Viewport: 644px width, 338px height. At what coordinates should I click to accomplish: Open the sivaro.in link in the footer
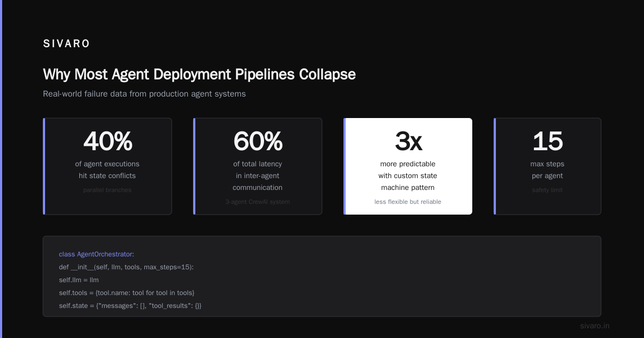tap(595, 326)
